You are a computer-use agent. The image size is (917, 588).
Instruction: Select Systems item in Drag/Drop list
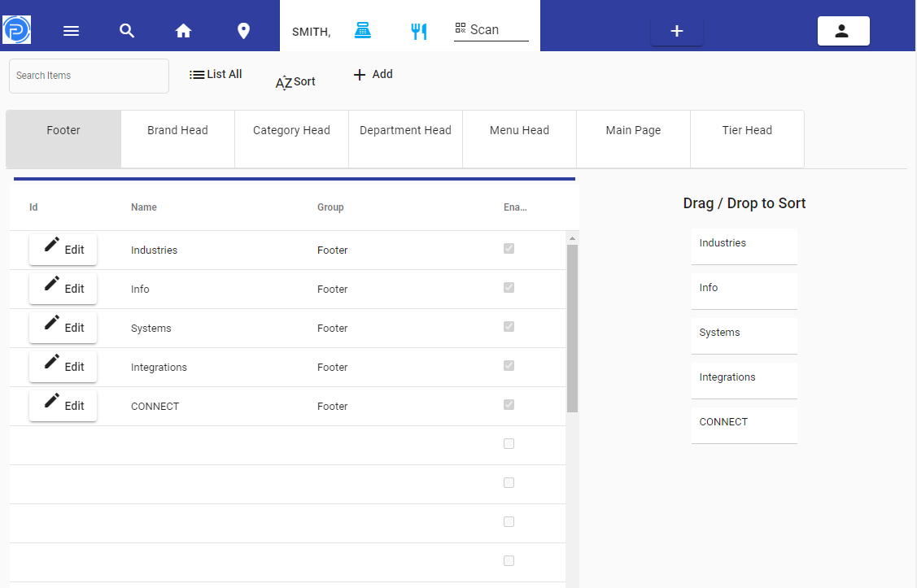(x=744, y=336)
